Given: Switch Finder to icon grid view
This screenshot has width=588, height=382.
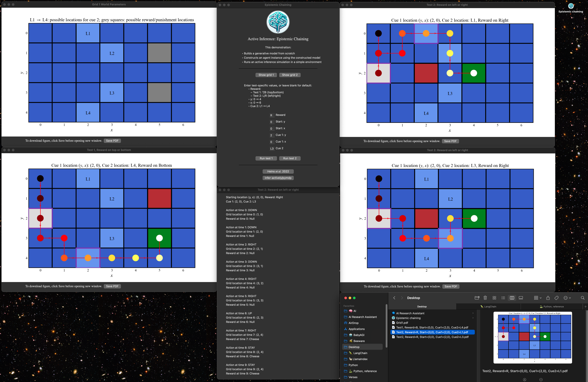Looking at the screenshot, I should [494, 298].
